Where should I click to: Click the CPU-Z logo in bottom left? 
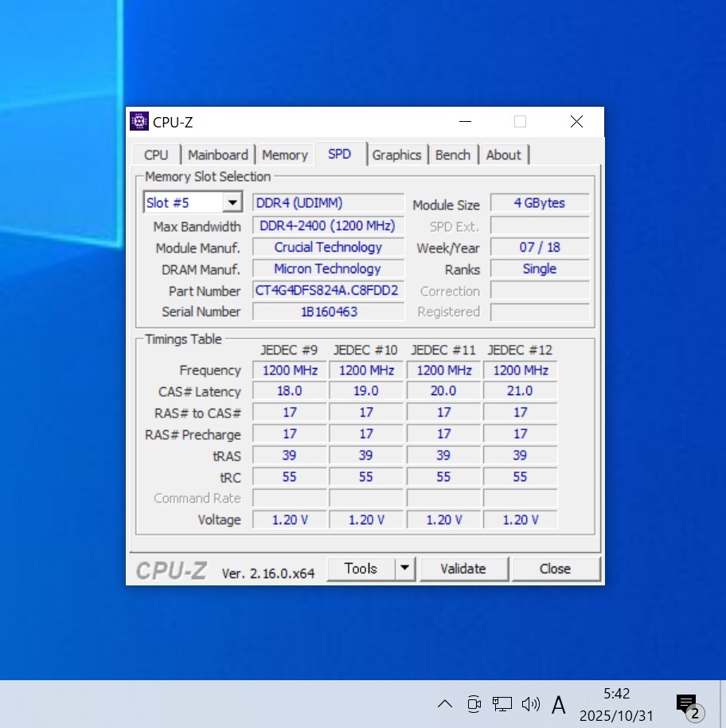click(x=171, y=569)
